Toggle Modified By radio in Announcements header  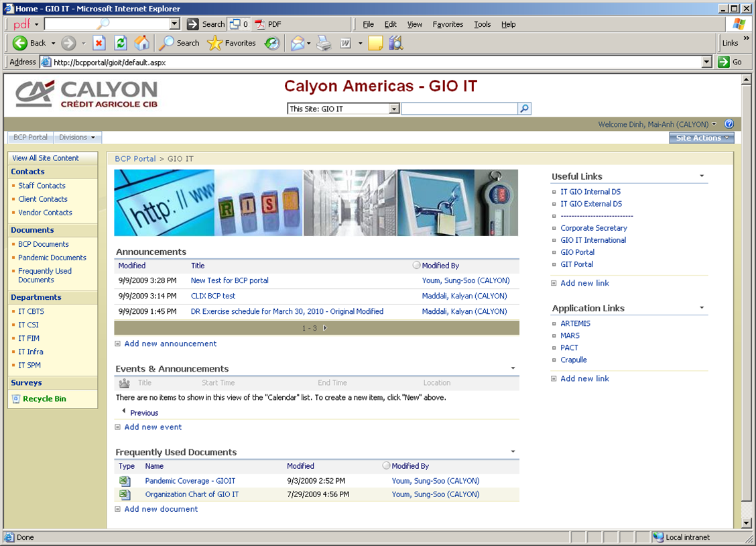[417, 265]
